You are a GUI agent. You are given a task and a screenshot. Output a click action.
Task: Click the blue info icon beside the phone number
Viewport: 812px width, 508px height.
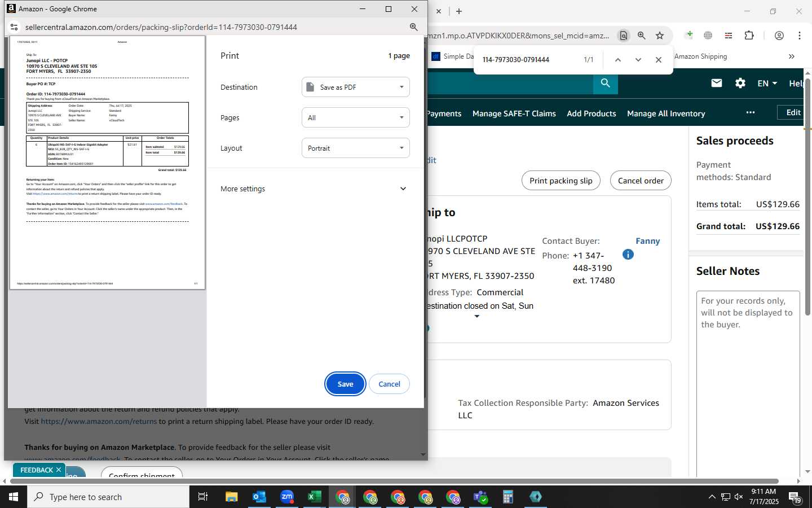click(628, 255)
